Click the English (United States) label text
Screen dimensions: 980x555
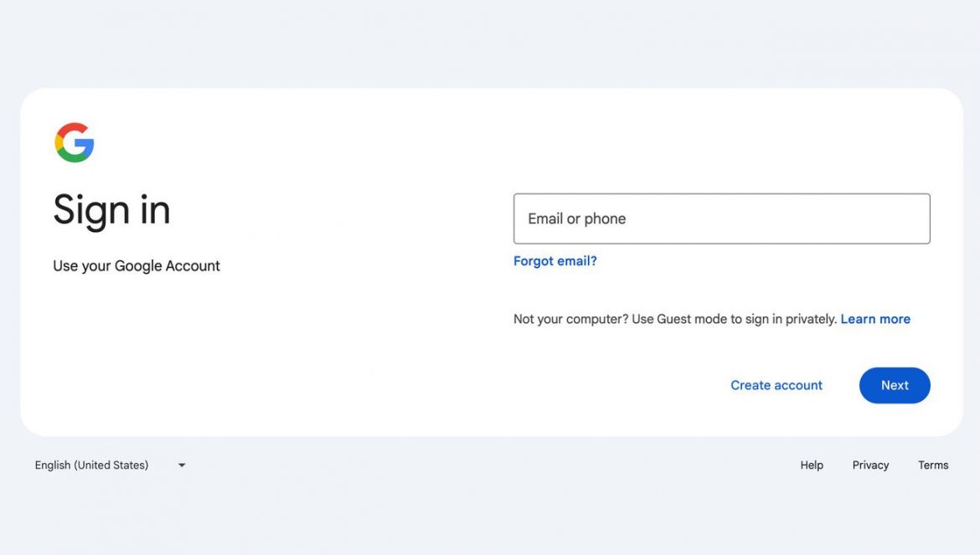click(x=91, y=465)
